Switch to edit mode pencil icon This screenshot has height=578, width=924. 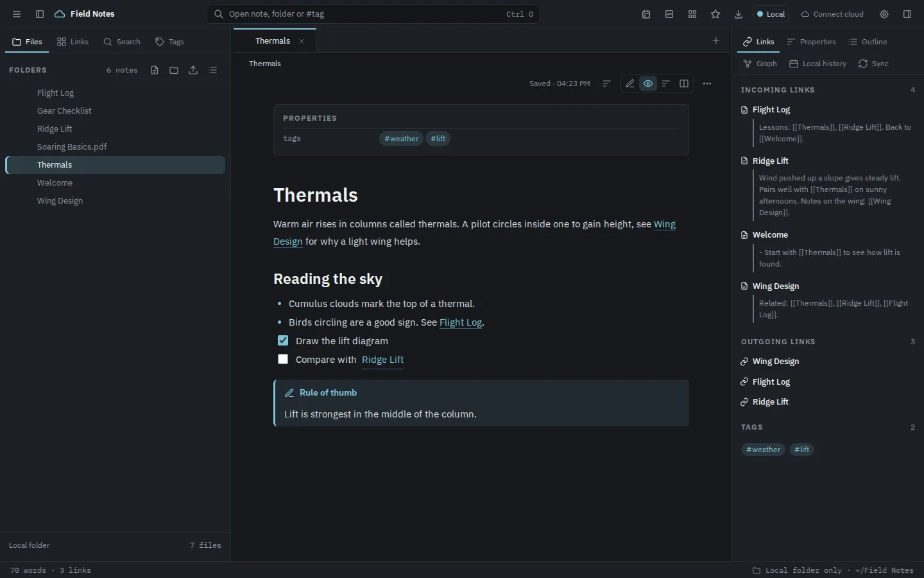[630, 83]
